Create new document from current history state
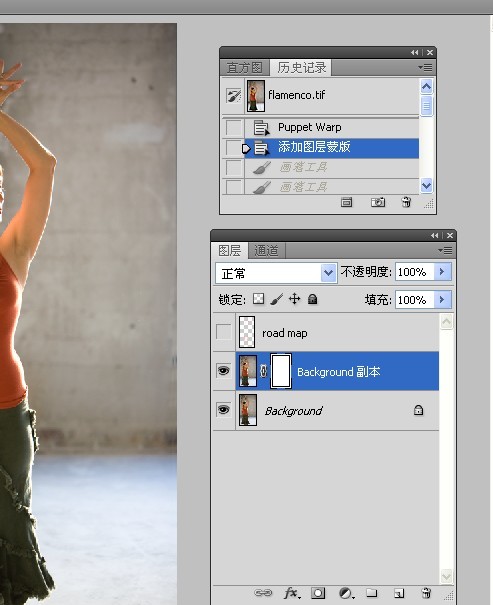This screenshot has width=493, height=605. click(346, 202)
